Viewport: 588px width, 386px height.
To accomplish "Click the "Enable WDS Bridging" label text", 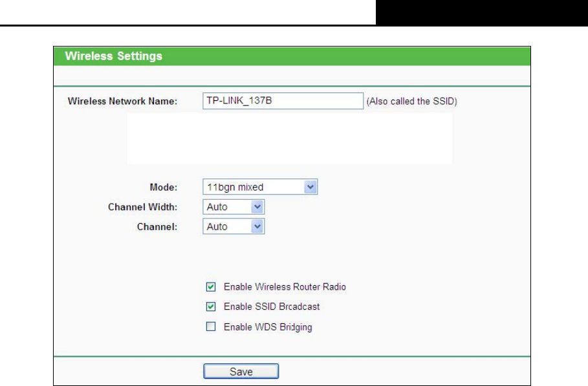I will (268, 327).
